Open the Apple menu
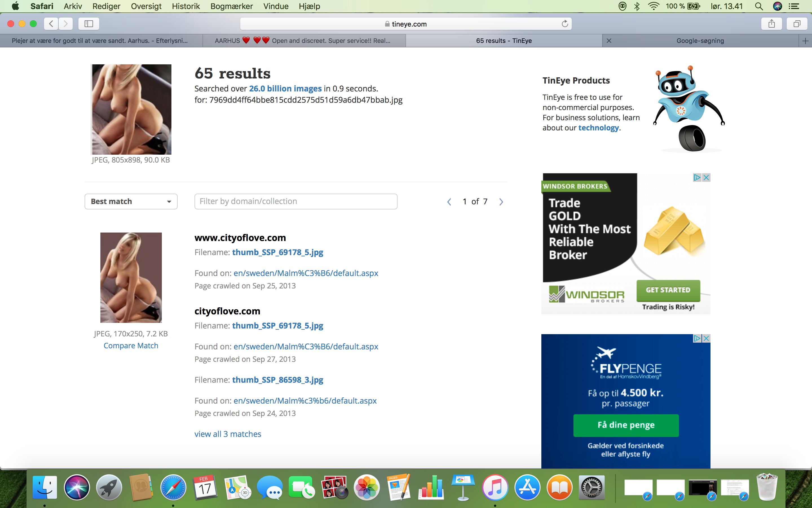 pos(15,6)
